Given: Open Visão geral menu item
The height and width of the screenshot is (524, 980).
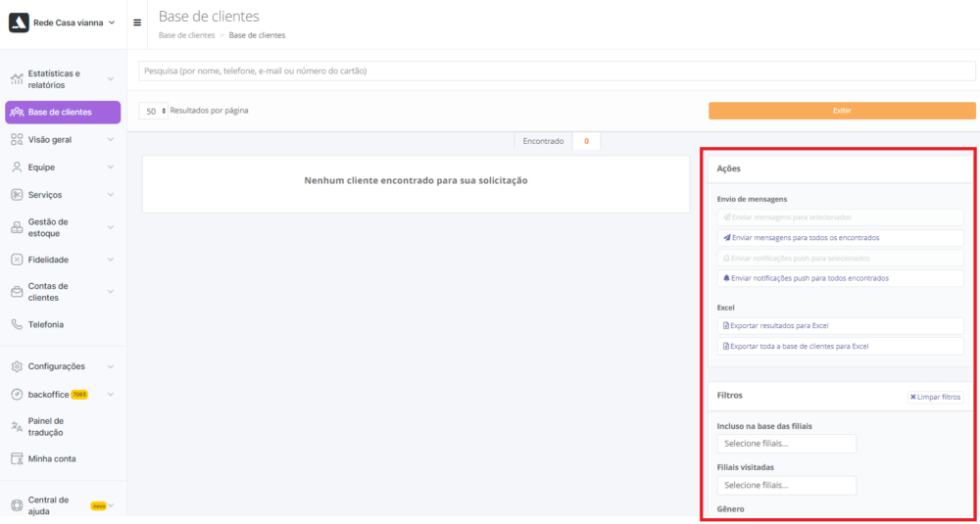Looking at the screenshot, I should point(63,140).
